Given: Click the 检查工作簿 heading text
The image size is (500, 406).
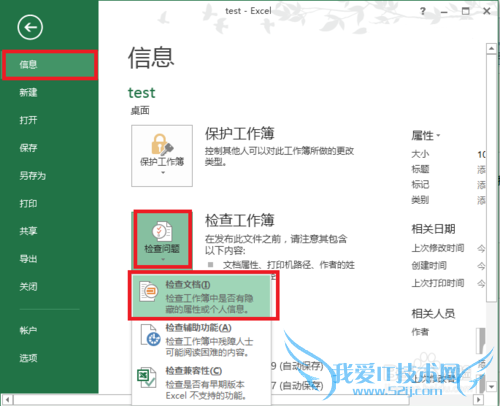Looking at the screenshot, I should click(240, 220).
